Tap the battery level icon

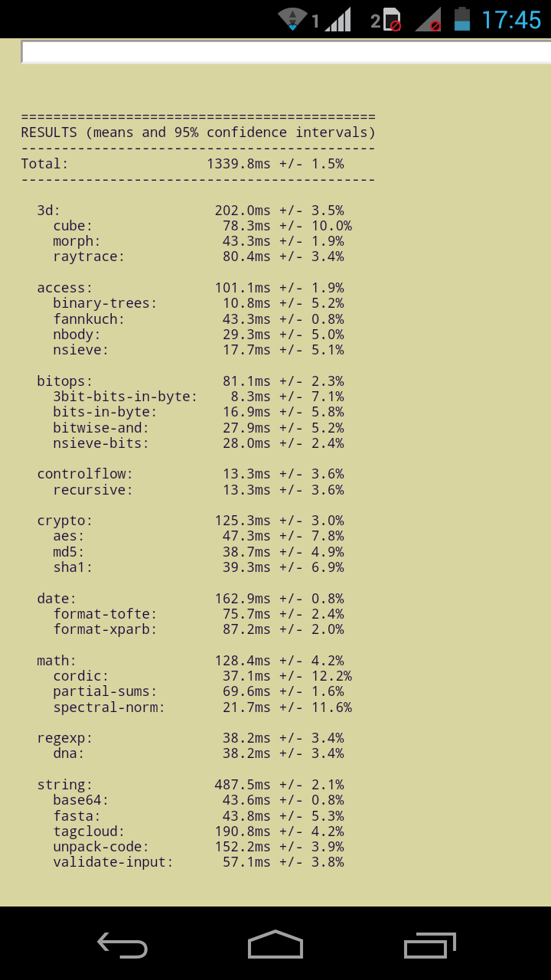coord(461,19)
